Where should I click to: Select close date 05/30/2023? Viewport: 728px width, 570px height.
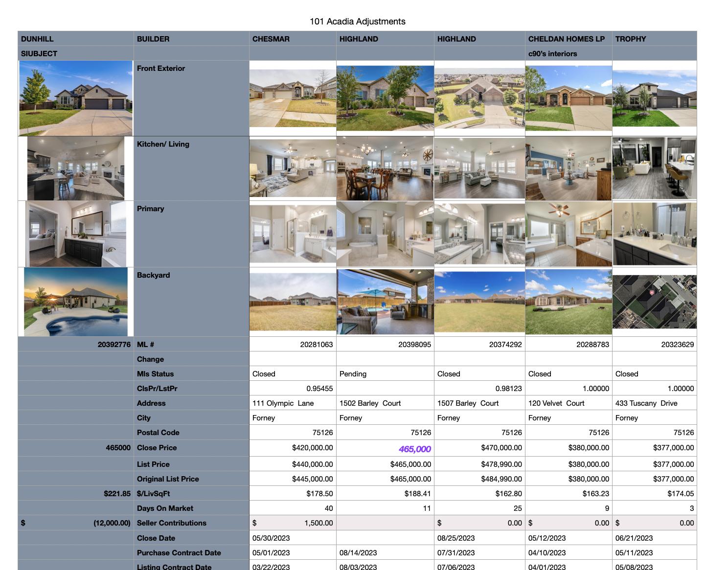click(271, 538)
